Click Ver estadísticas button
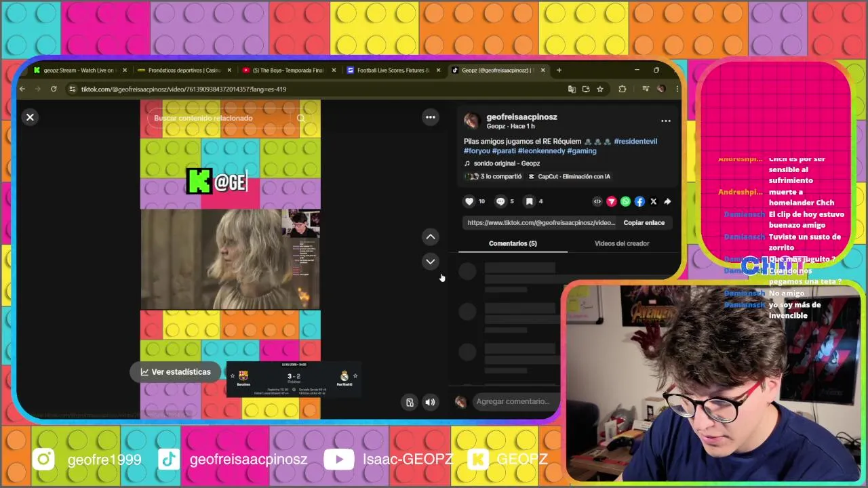Viewport: 868px width, 488px height. click(x=176, y=371)
